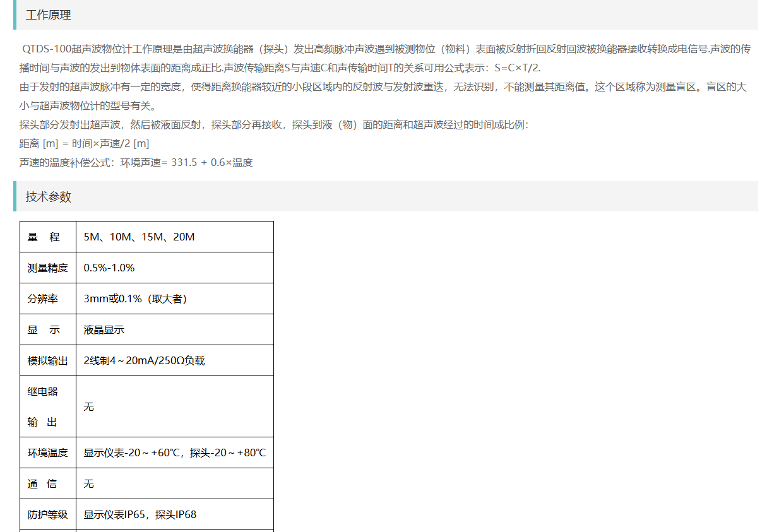Click the 2线制4~20mA/250Ω负载 value

[144, 361]
